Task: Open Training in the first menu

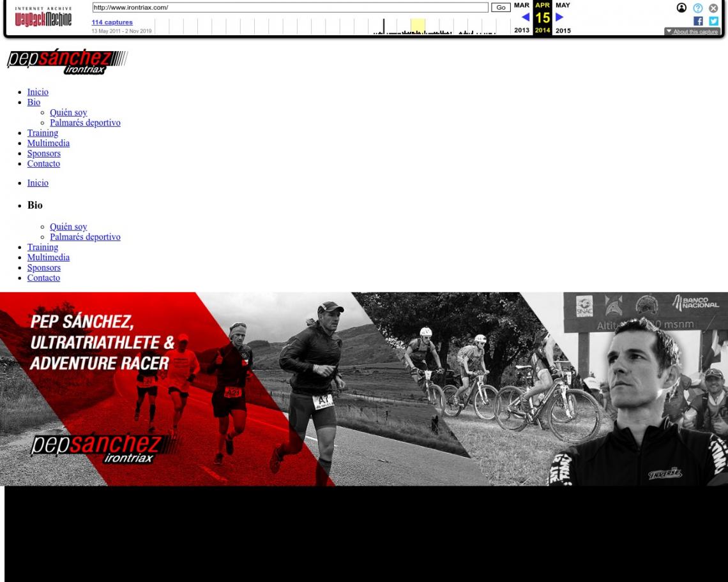Action: [x=43, y=133]
